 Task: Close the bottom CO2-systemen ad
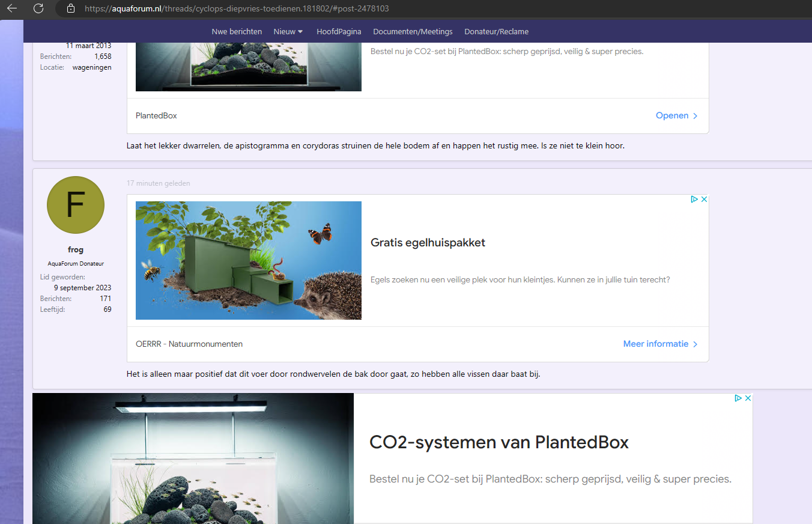pos(748,398)
